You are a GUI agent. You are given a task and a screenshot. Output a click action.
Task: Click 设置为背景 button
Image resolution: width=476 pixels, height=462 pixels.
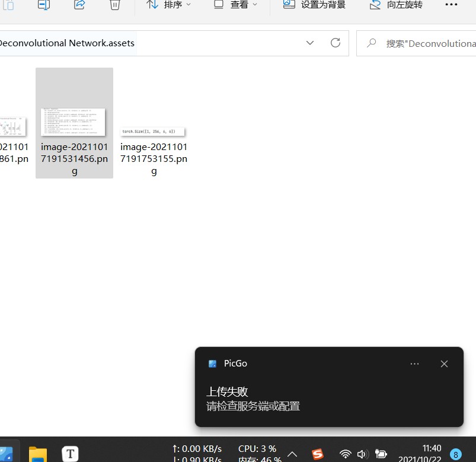(315, 5)
